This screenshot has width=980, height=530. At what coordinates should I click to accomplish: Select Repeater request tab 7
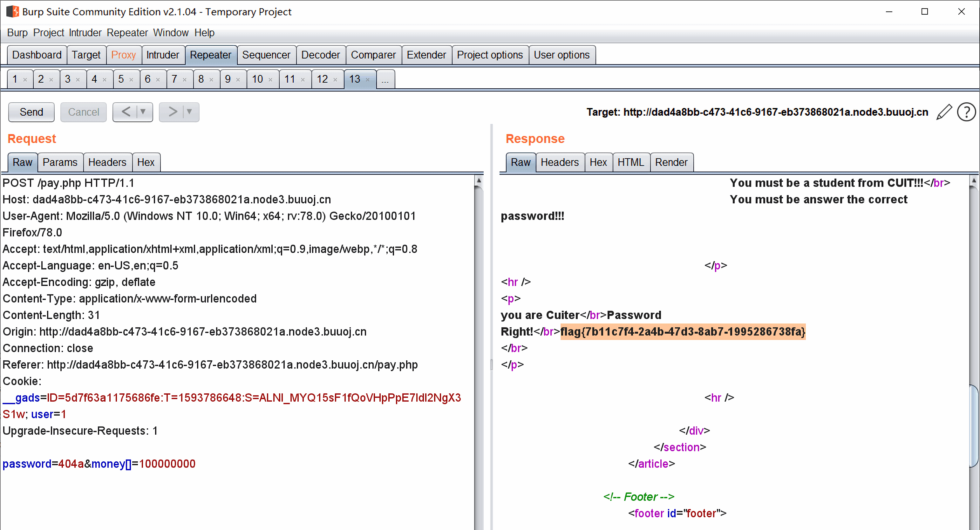(x=174, y=79)
